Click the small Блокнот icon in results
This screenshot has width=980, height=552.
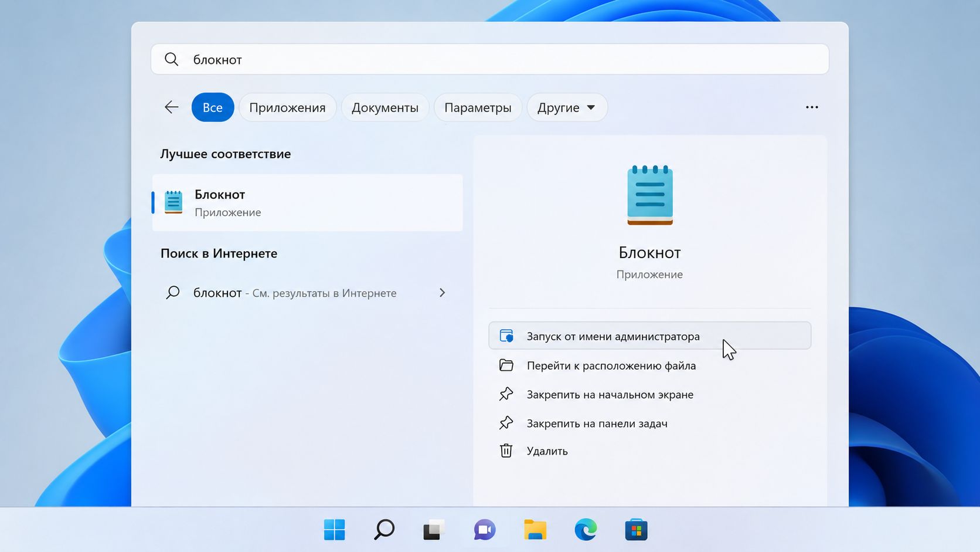[x=173, y=202]
